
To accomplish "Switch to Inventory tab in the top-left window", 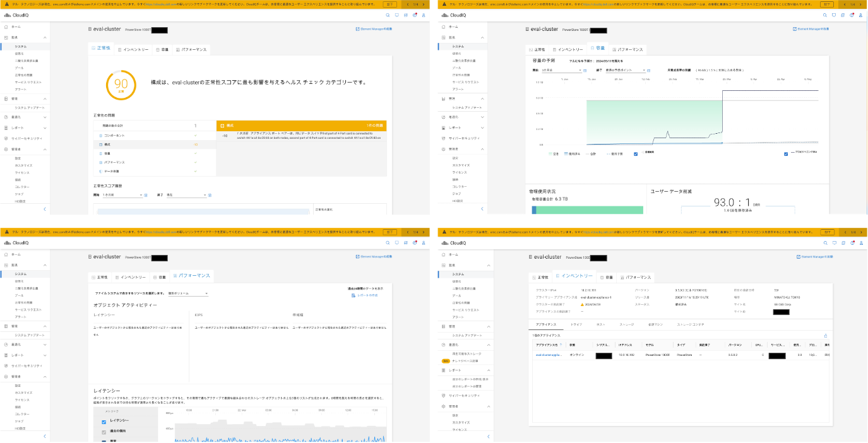I will point(133,49).
